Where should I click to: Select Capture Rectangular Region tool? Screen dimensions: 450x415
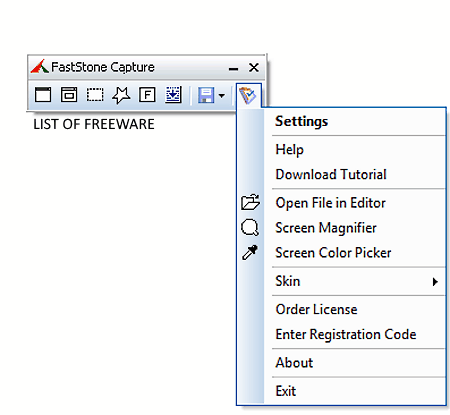[x=95, y=95]
